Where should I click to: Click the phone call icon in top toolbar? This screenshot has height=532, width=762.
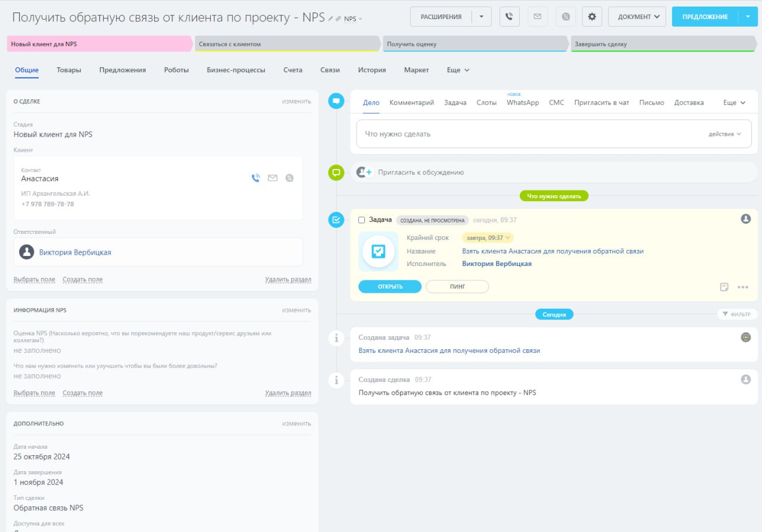[x=509, y=17]
